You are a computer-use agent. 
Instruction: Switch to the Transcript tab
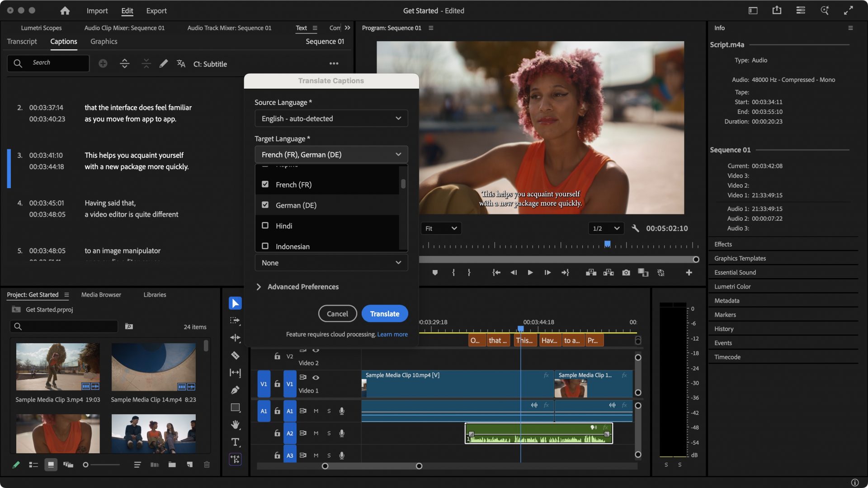tap(22, 42)
